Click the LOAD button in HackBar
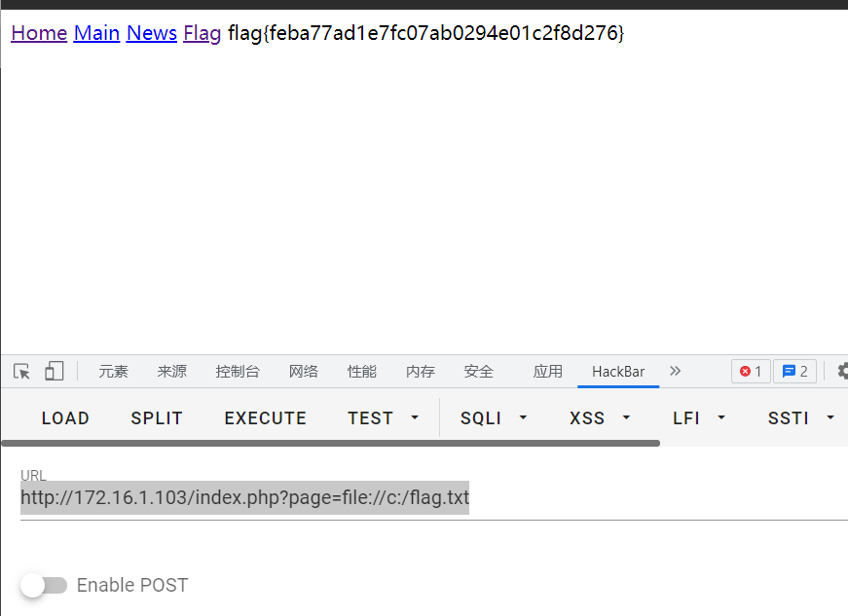 (x=65, y=417)
